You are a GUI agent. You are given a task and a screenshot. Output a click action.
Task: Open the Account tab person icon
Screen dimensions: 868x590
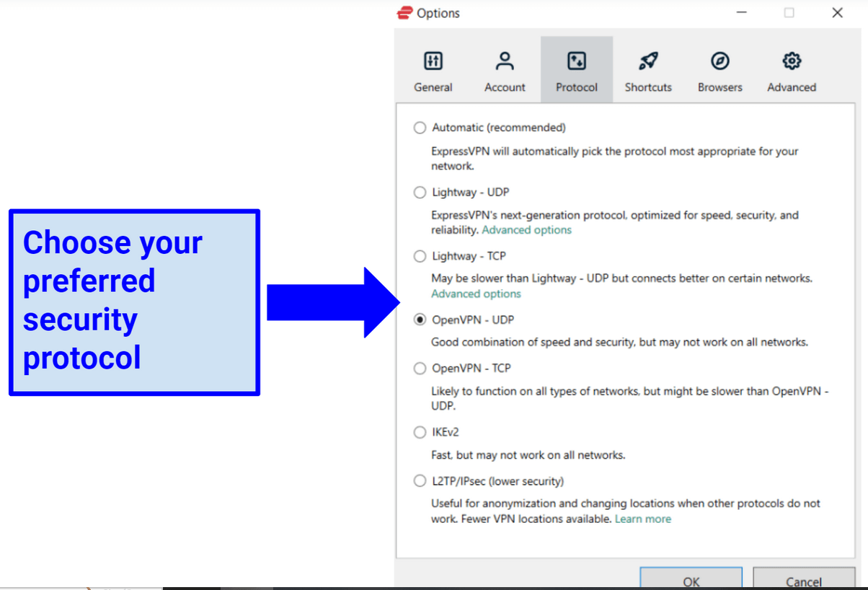click(505, 61)
